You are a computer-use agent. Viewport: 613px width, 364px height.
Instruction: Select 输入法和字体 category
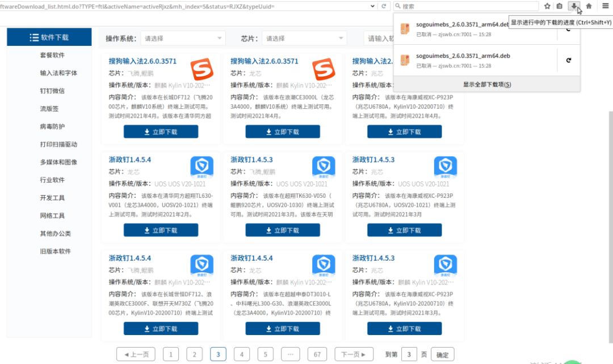(x=58, y=73)
